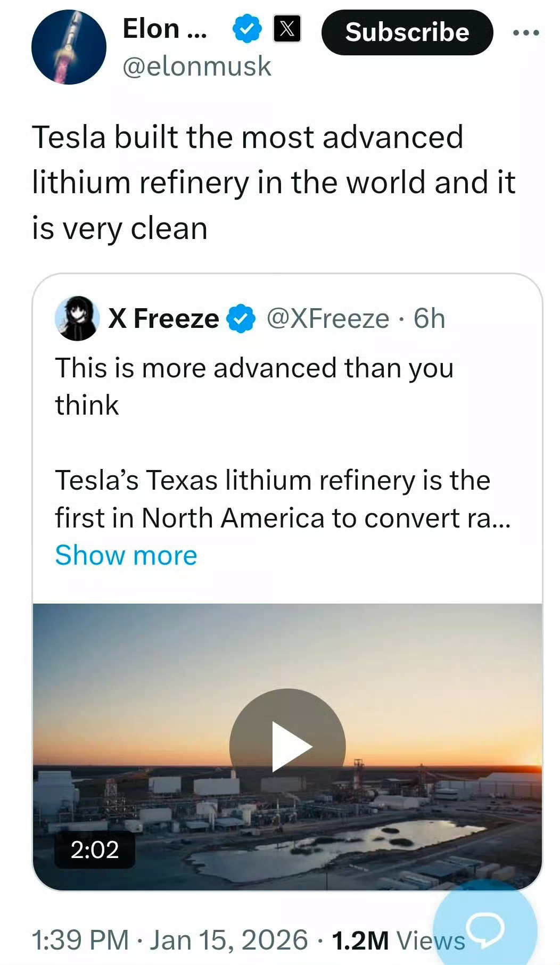Image resolution: width=560 pixels, height=965 pixels.
Task: Click the X Freeze display name
Action: click(163, 318)
